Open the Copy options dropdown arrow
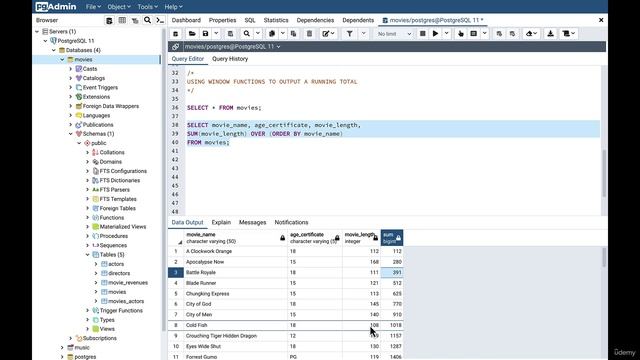This screenshot has width=640, height=360. click(x=282, y=34)
